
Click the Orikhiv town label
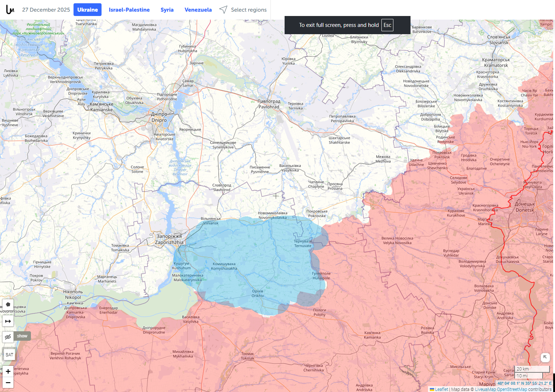(258, 293)
